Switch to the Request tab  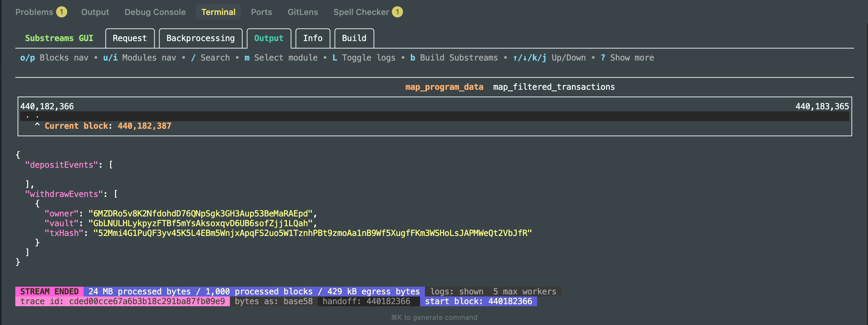[x=130, y=38]
